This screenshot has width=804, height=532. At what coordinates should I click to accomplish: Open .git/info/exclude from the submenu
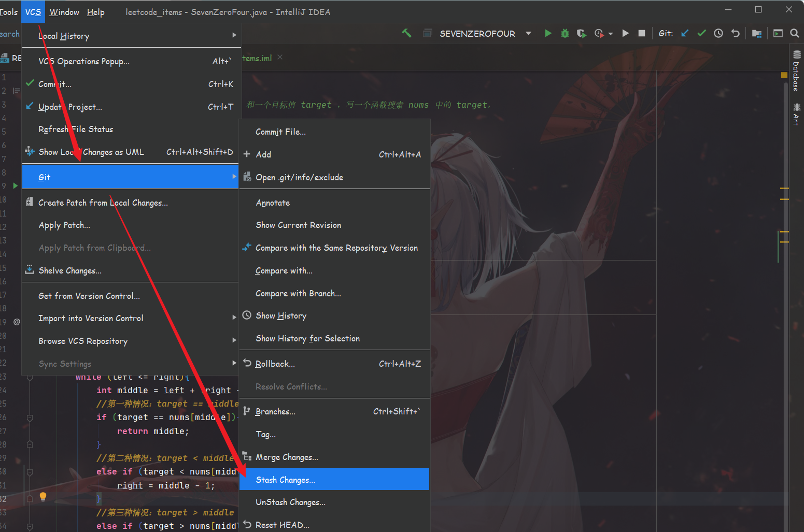click(x=334, y=177)
